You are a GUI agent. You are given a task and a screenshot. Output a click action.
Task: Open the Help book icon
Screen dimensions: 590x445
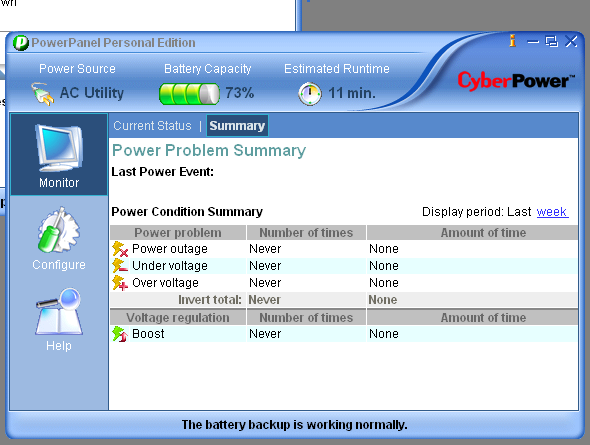pyautogui.click(x=59, y=312)
